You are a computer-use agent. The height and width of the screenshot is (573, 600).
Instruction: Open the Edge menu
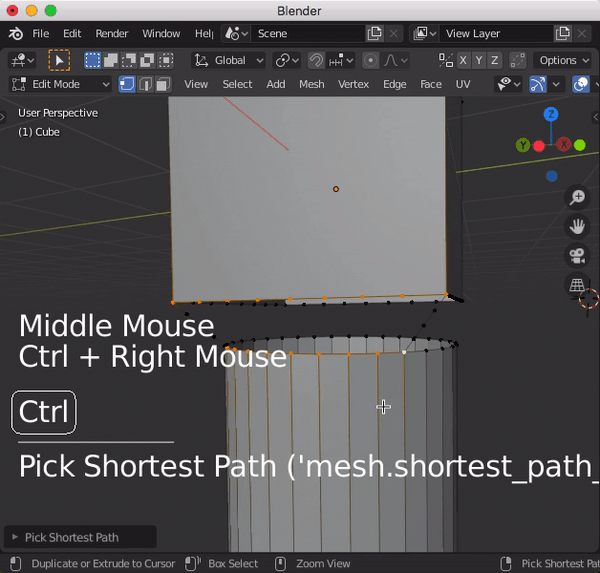[395, 84]
